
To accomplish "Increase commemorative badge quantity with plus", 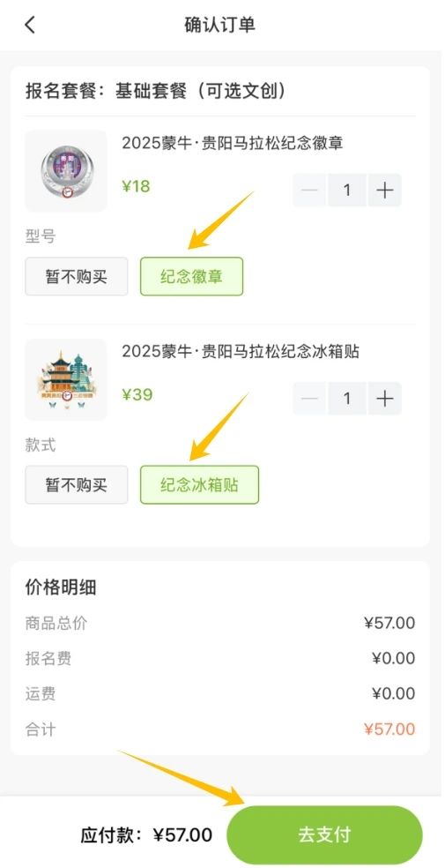I will [385, 191].
